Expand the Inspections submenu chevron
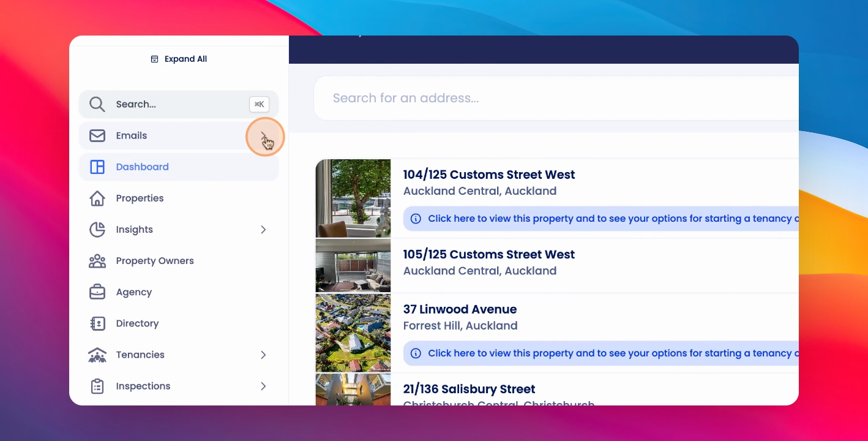 [x=264, y=386]
